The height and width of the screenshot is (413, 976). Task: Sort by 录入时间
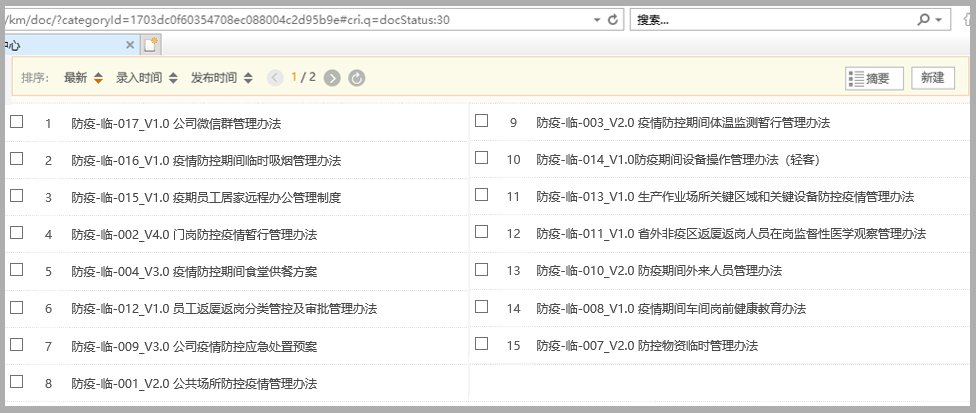coord(140,78)
